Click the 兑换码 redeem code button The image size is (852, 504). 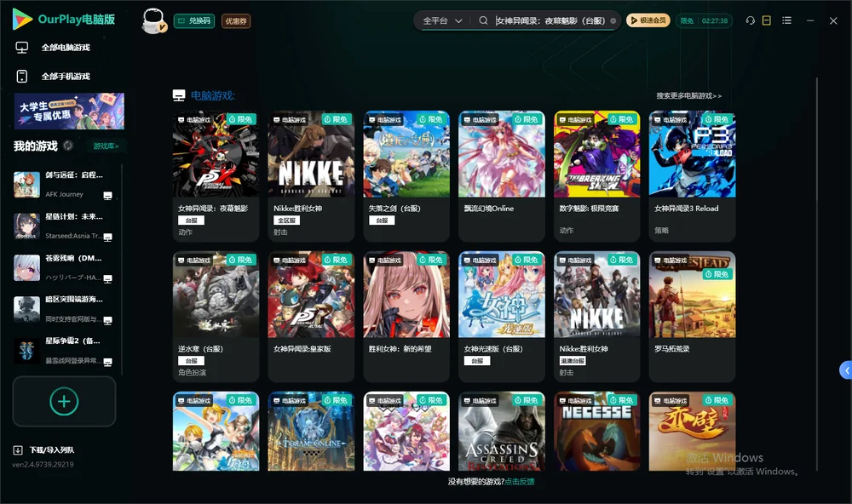(194, 21)
